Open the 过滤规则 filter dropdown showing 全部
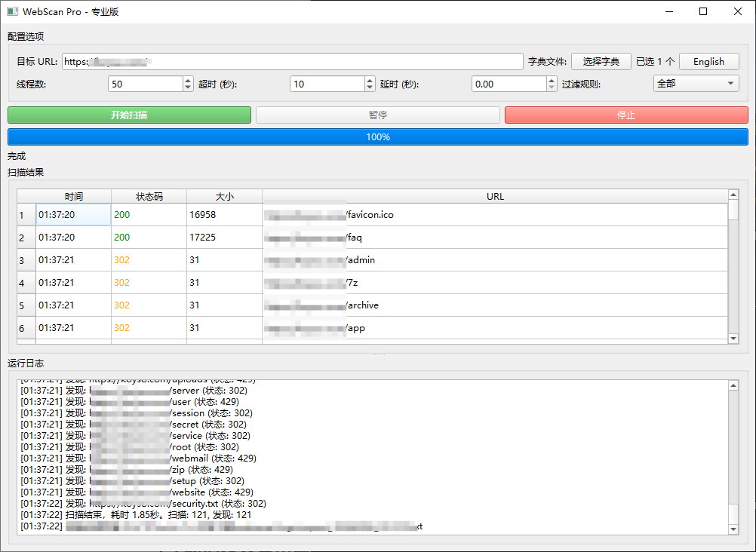Screen dimensions: 756x552 coord(696,84)
